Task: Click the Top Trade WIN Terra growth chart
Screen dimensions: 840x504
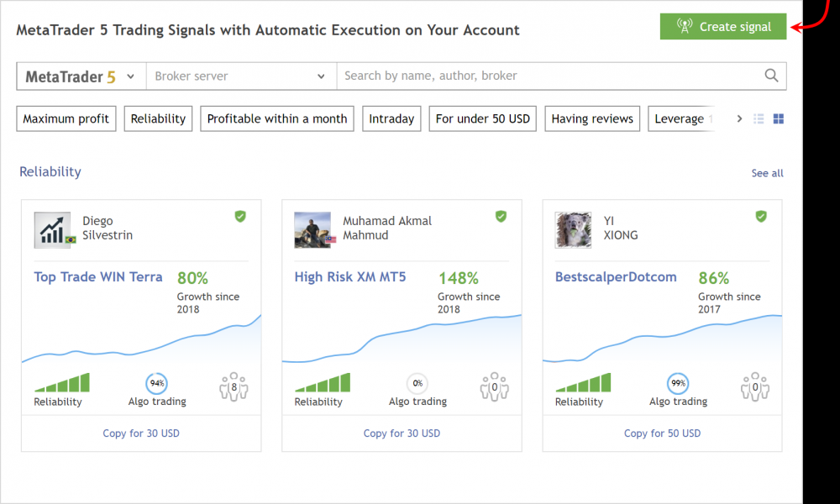Action: coord(141,339)
